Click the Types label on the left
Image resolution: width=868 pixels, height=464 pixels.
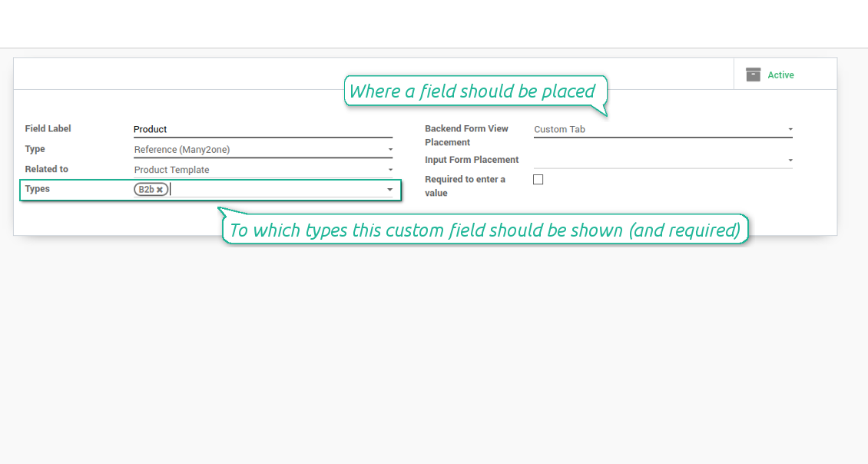tap(37, 189)
